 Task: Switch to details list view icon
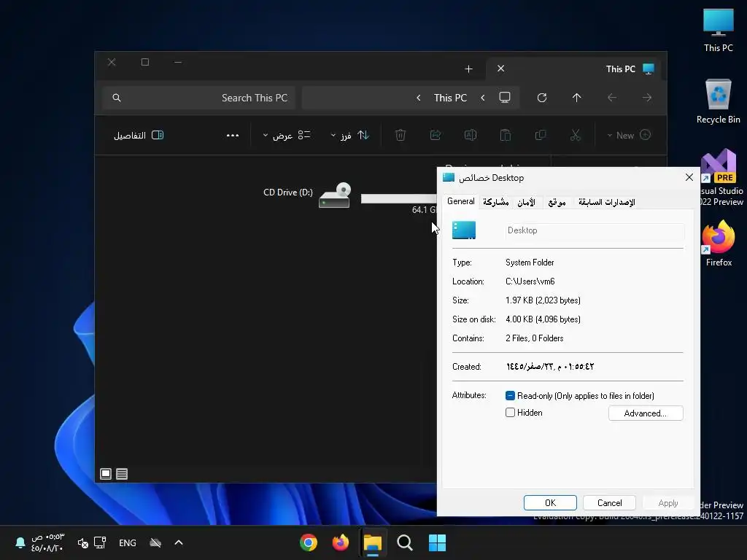point(122,474)
